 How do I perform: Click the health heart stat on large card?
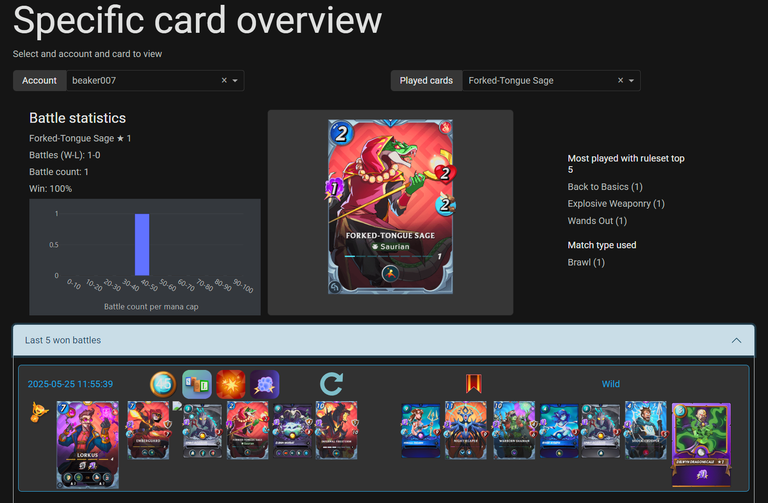tap(445, 173)
